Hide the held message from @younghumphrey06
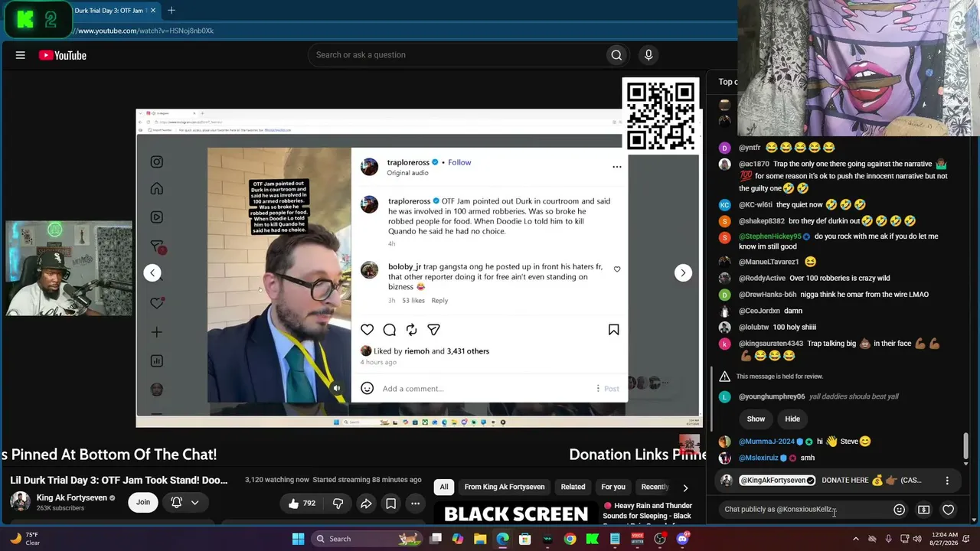Screen dimensions: 980x551 click(792, 419)
